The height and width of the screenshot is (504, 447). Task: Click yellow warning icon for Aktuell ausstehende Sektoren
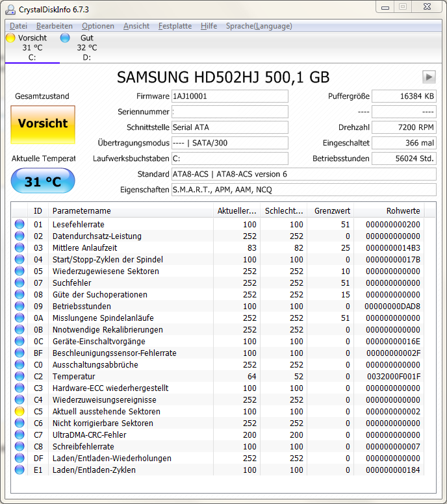coord(19,411)
